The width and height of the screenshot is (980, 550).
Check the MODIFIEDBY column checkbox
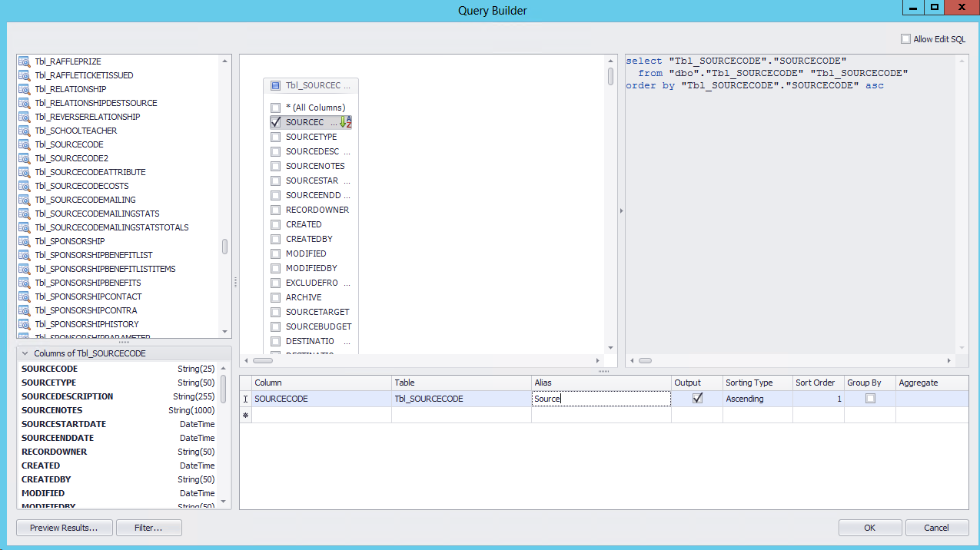tap(275, 268)
